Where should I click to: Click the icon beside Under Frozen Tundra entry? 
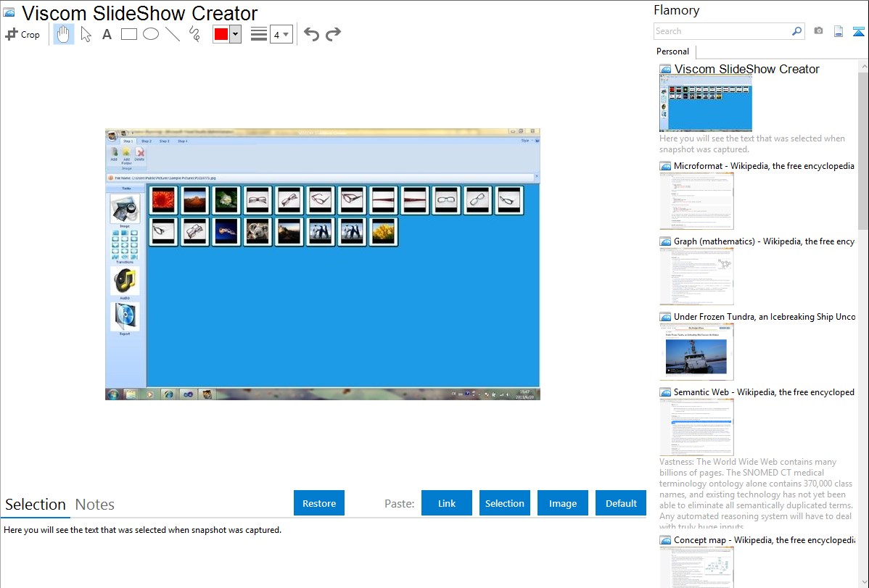[x=665, y=317]
